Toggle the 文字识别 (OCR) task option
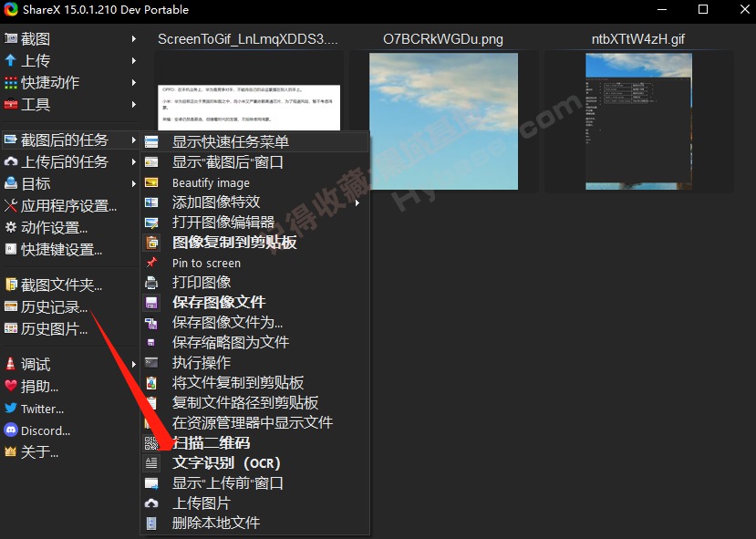 coord(255,462)
